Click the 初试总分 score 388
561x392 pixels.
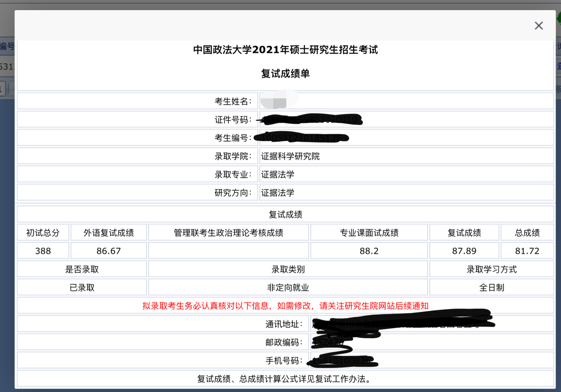(x=43, y=251)
